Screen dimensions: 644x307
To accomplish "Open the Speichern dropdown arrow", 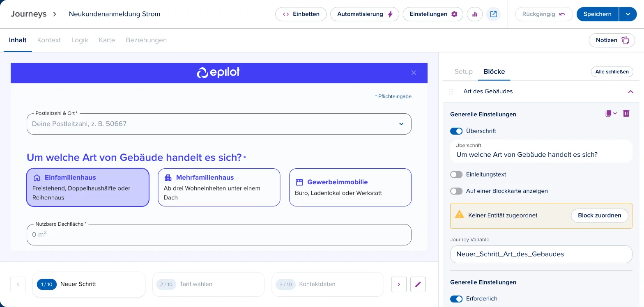I will [628, 14].
